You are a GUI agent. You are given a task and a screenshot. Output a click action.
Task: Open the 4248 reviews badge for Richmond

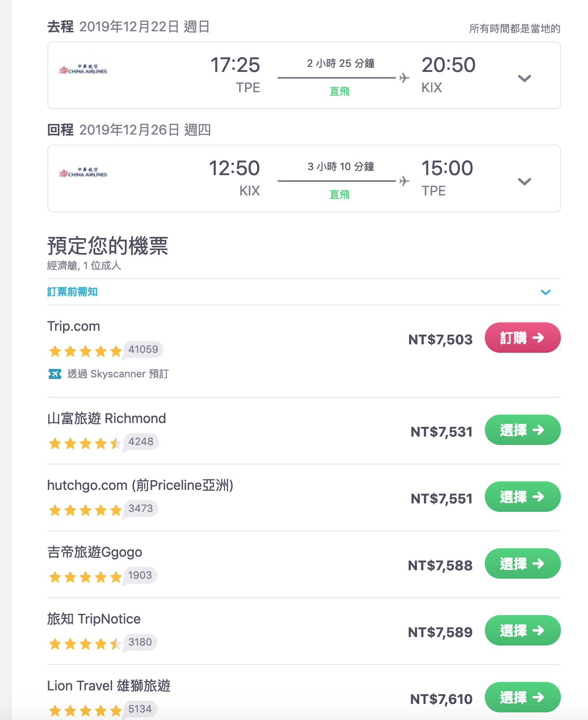(141, 442)
